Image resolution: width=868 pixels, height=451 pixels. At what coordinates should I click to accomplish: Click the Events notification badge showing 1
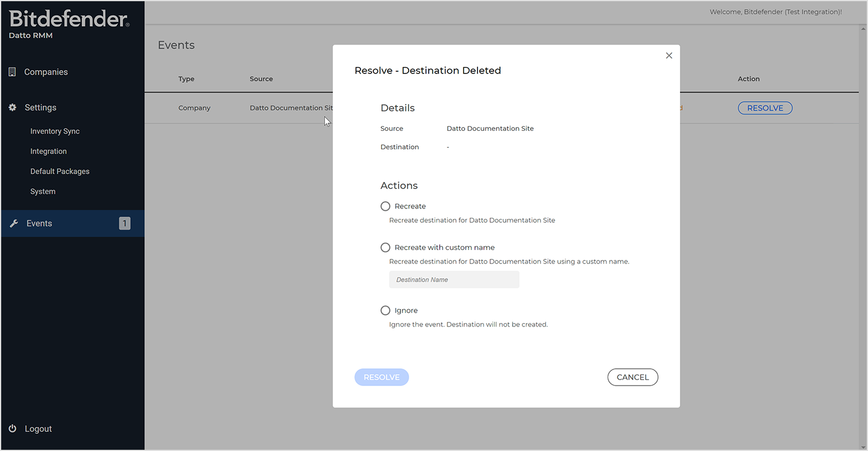pyautogui.click(x=124, y=223)
